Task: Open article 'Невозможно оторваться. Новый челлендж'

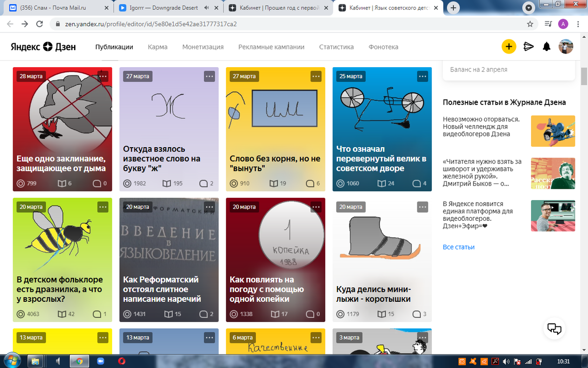Action: (x=482, y=127)
